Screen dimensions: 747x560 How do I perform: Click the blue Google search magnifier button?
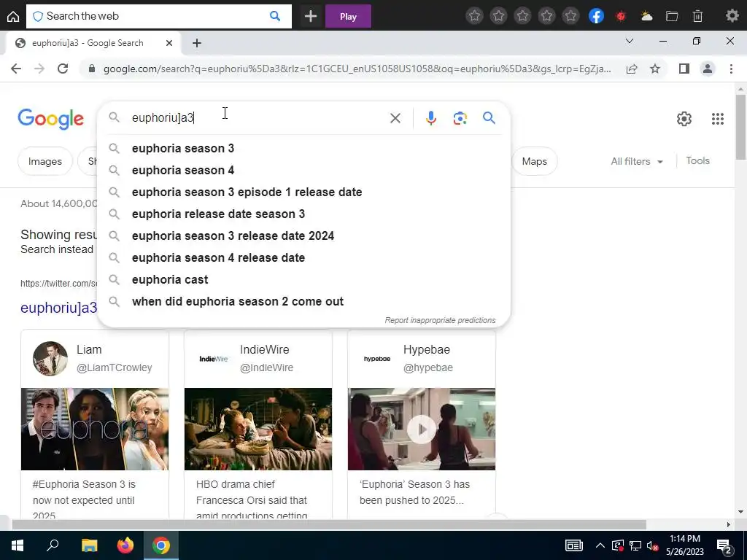pos(489,117)
